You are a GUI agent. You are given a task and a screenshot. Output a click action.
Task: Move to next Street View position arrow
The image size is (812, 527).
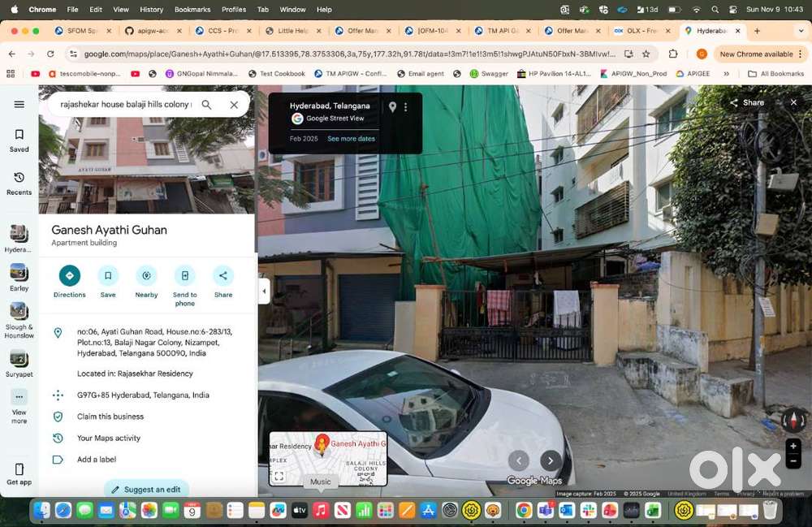point(551,460)
